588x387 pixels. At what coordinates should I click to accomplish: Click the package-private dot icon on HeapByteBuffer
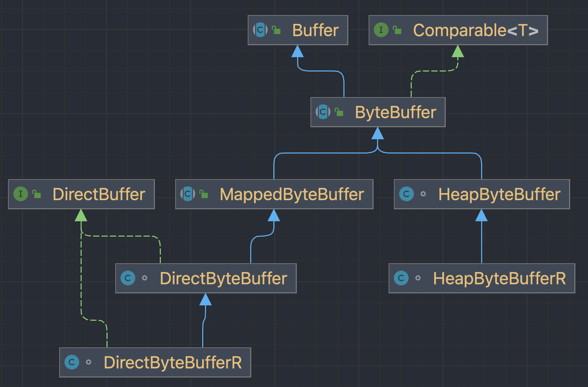point(423,194)
